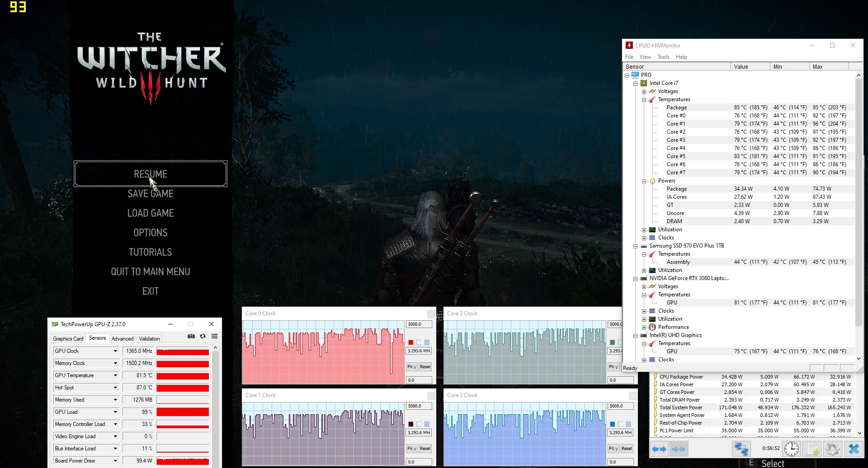Switch to the Graphics Card tab
868x468 pixels.
point(68,339)
